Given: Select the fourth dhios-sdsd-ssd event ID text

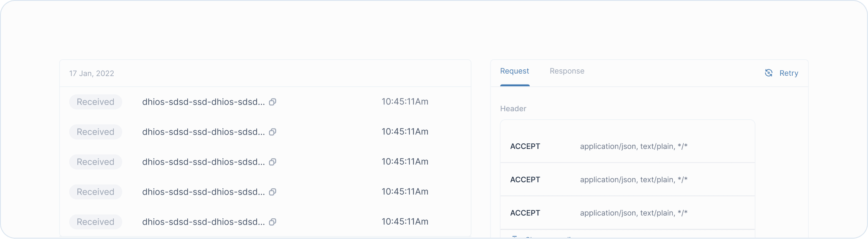Looking at the screenshot, I should tap(203, 192).
